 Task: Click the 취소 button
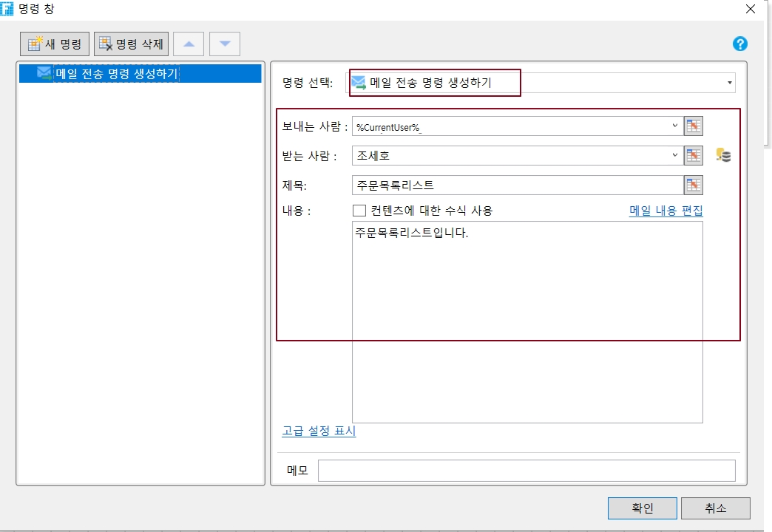pos(715,508)
